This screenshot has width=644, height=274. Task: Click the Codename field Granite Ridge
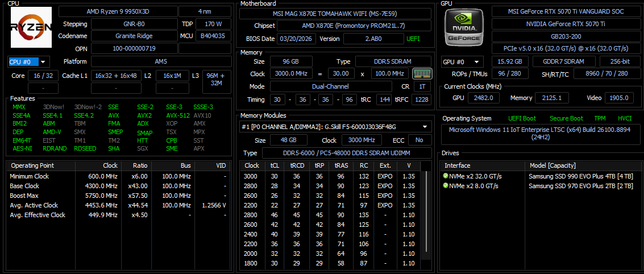[x=134, y=36]
